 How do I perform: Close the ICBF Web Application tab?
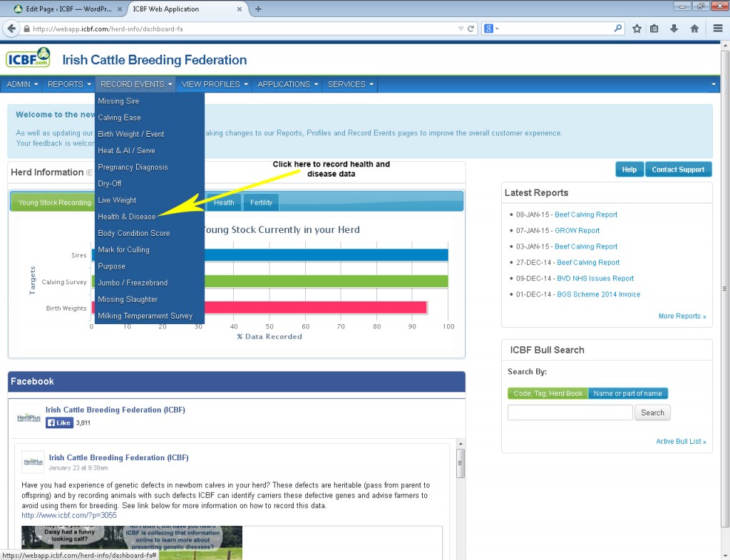pyautogui.click(x=240, y=9)
